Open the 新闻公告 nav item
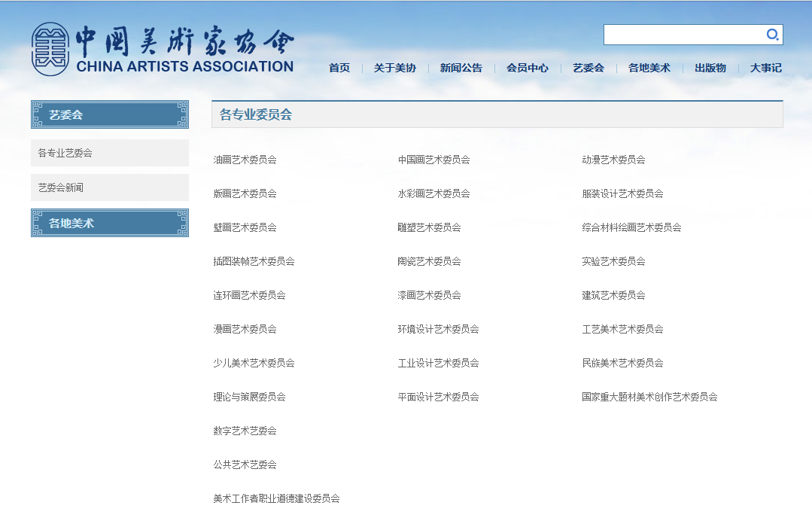The height and width of the screenshot is (530, 812). [461, 68]
